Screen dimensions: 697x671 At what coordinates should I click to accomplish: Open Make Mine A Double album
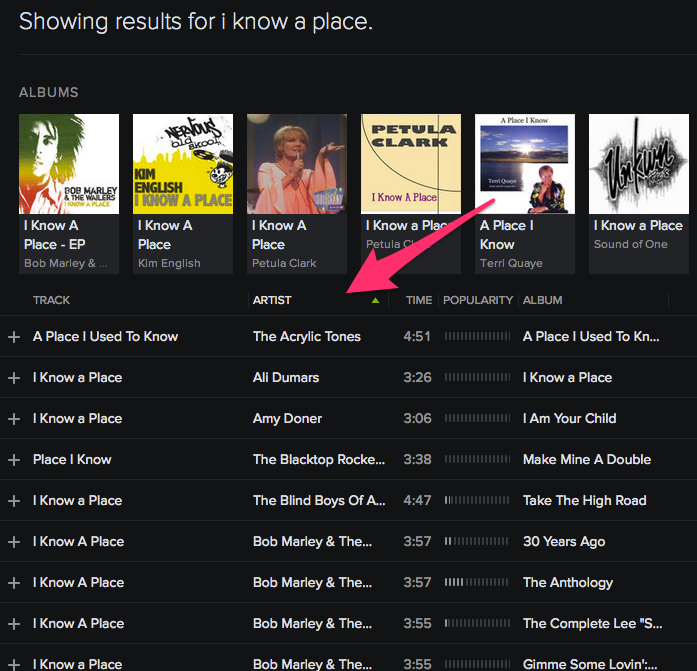coord(587,459)
